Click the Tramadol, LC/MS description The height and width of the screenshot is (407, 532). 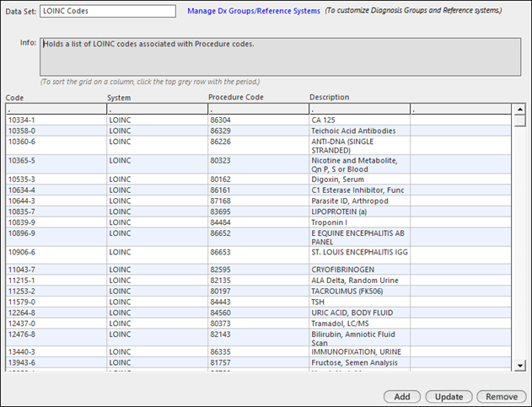coord(359,324)
